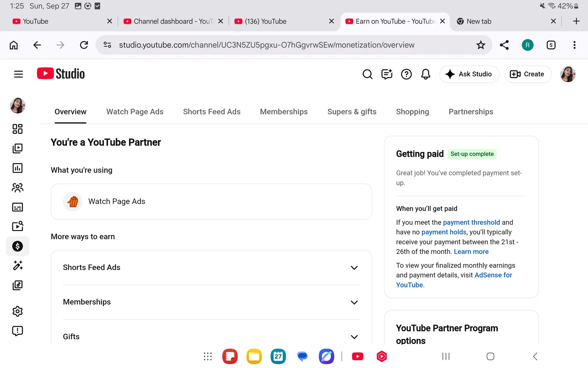Switch to Channel dashboard browser tab
The width and height of the screenshot is (588, 368).
[169, 21]
